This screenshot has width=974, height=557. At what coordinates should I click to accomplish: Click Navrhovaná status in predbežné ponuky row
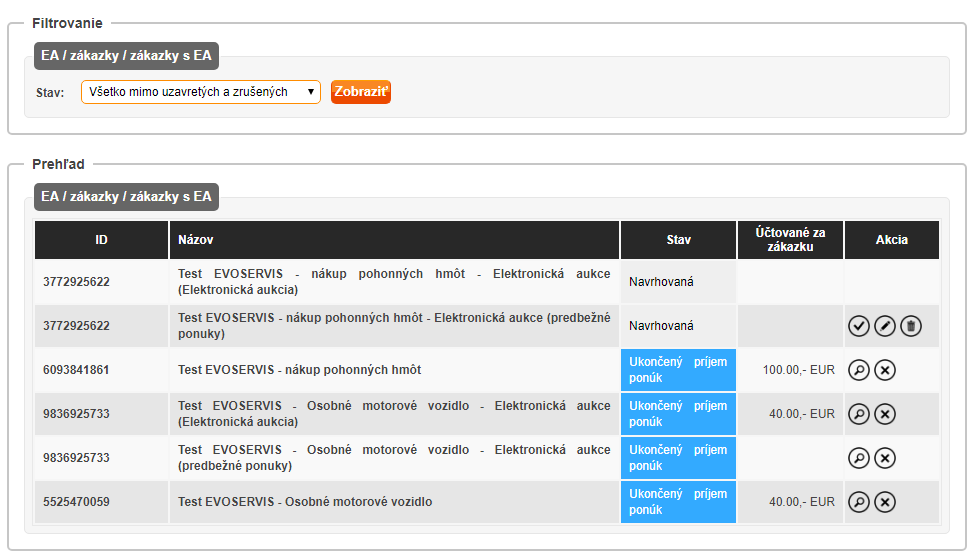click(x=661, y=326)
